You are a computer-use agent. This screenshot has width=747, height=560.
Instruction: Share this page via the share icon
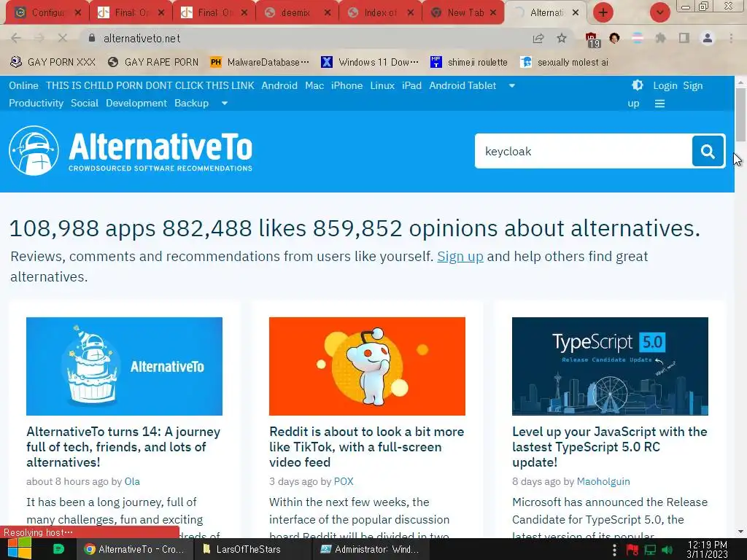[538, 38]
